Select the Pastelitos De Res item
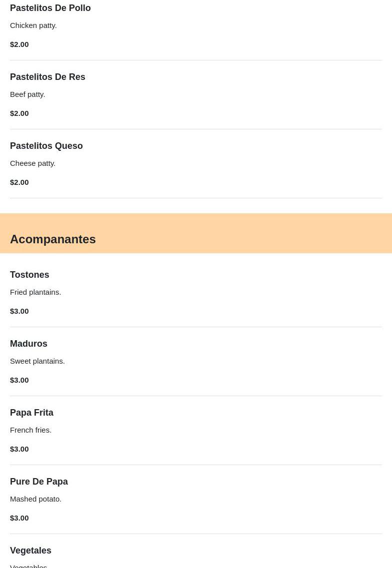This screenshot has width=392, height=568. [47, 77]
